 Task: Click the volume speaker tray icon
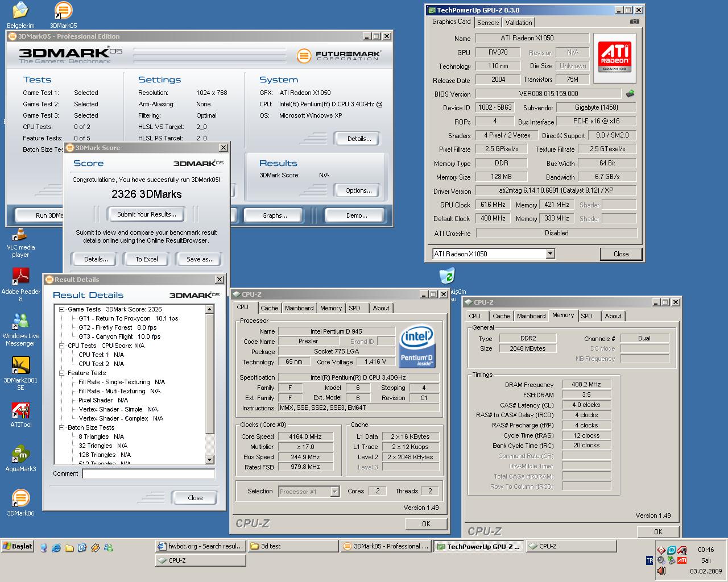(661, 560)
